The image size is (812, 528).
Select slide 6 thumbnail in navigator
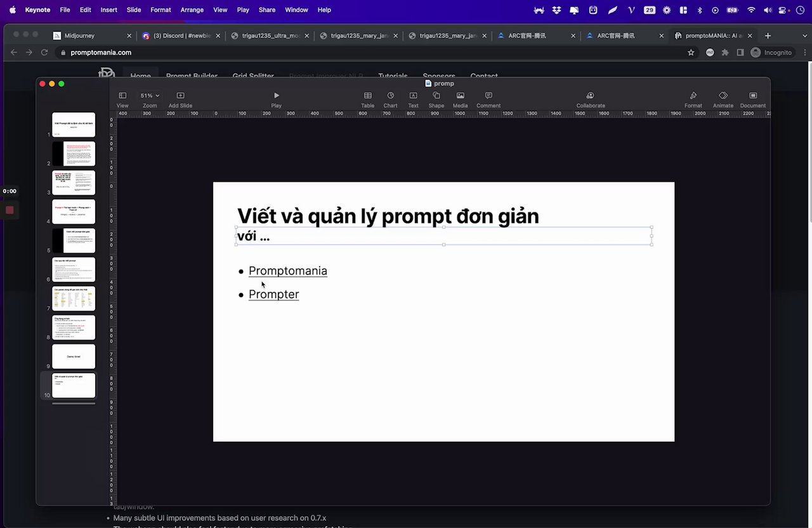click(74, 270)
